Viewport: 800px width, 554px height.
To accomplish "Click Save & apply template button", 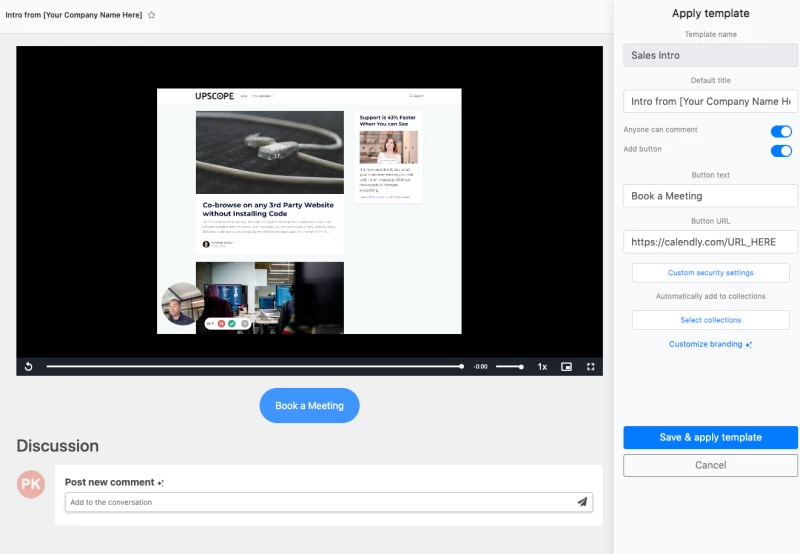I will (x=710, y=437).
